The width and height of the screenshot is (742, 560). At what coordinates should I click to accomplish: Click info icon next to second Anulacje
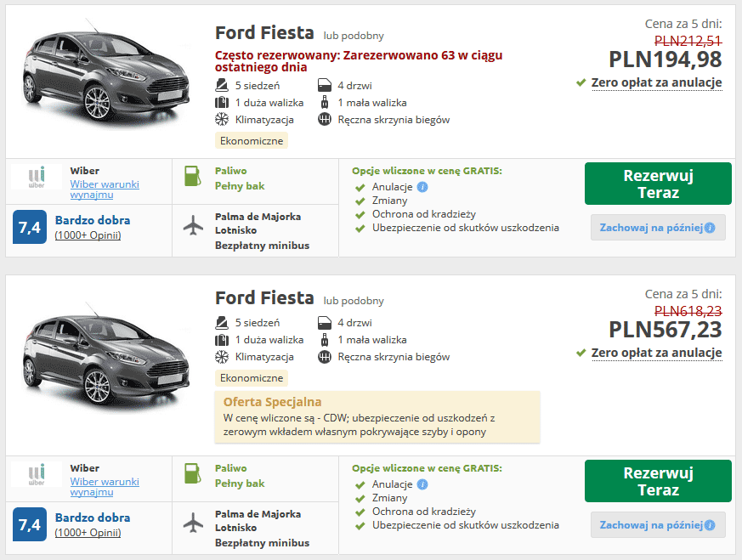[422, 485]
